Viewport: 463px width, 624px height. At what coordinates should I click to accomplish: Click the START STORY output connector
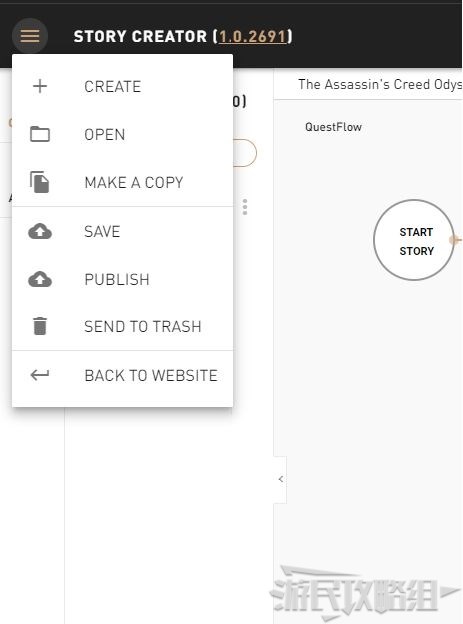pyautogui.click(x=455, y=240)
